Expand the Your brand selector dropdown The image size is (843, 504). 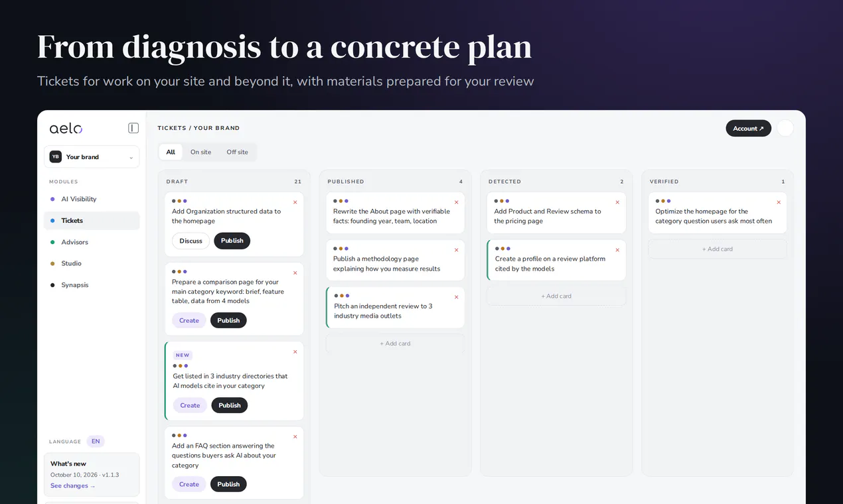tap(92, 157)
